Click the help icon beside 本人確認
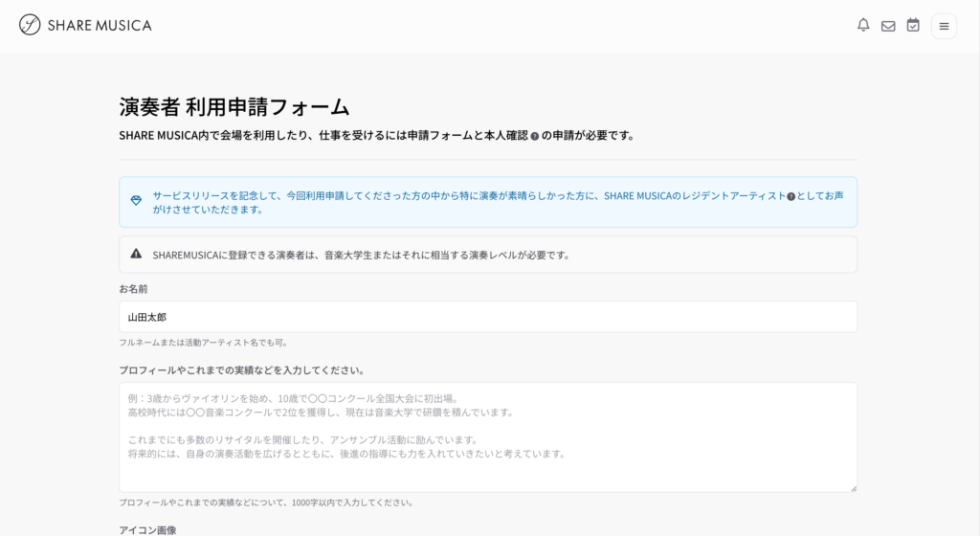Viewport: 980px width, 536px height. coord(535,136)
